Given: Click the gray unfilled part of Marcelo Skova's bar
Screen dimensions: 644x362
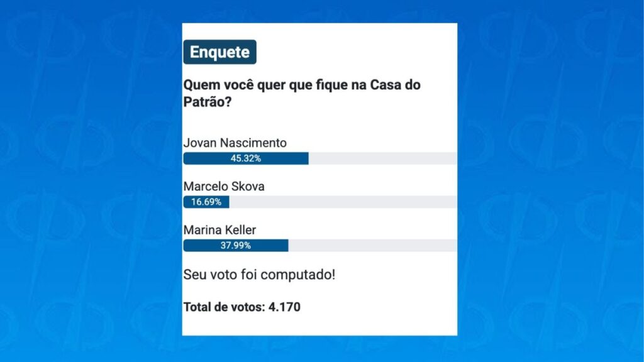Looking at the screenshot, I should [343, 202].
